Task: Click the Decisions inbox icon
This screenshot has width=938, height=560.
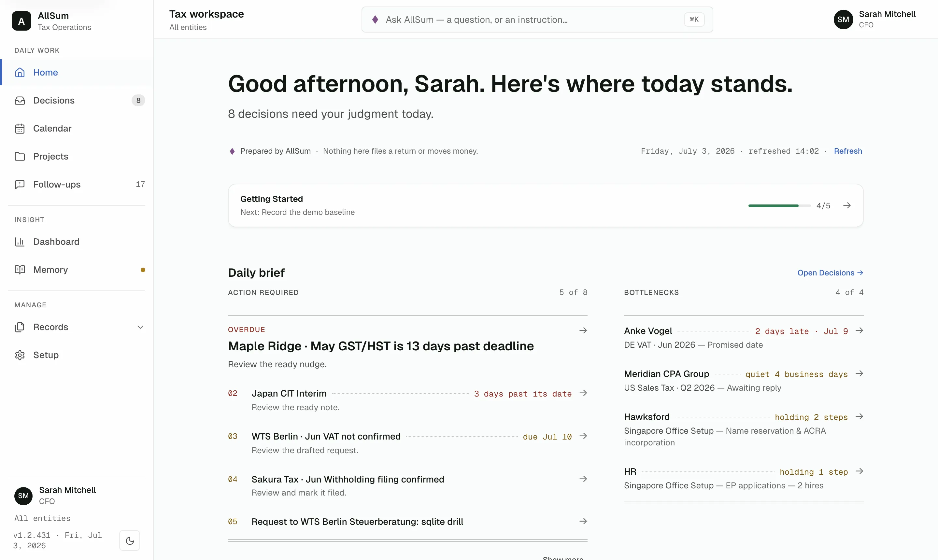Action: (x=20, y=100)
